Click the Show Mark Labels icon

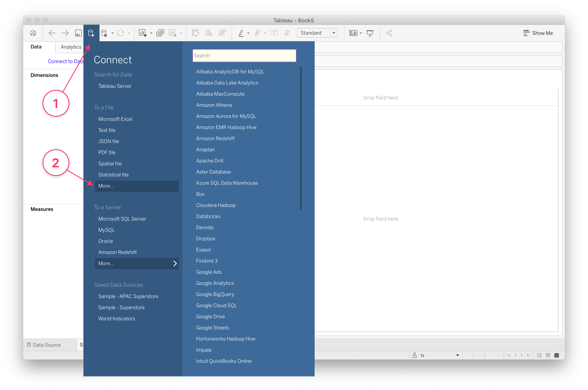click(x=274, y=33)
